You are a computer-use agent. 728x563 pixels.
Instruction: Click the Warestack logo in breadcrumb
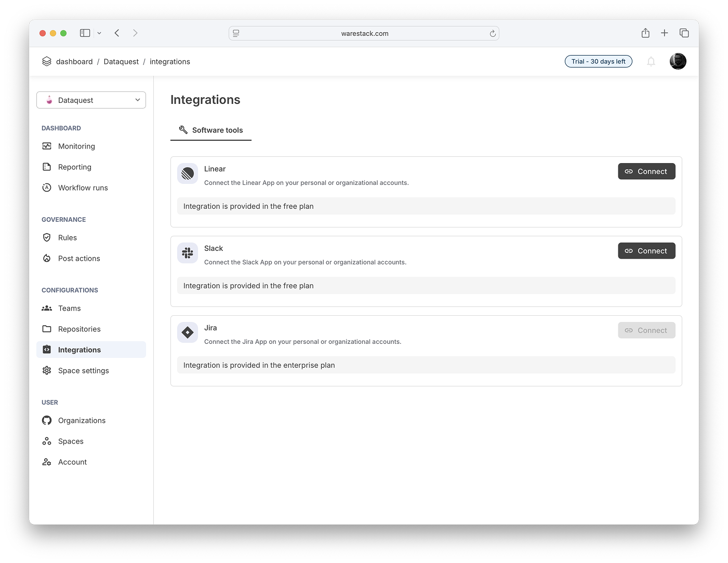point(47,61)
